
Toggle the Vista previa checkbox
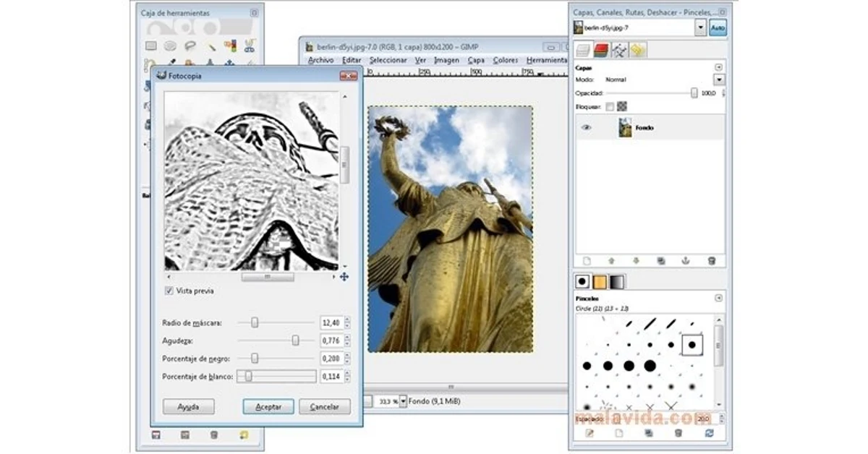point(169,291)
